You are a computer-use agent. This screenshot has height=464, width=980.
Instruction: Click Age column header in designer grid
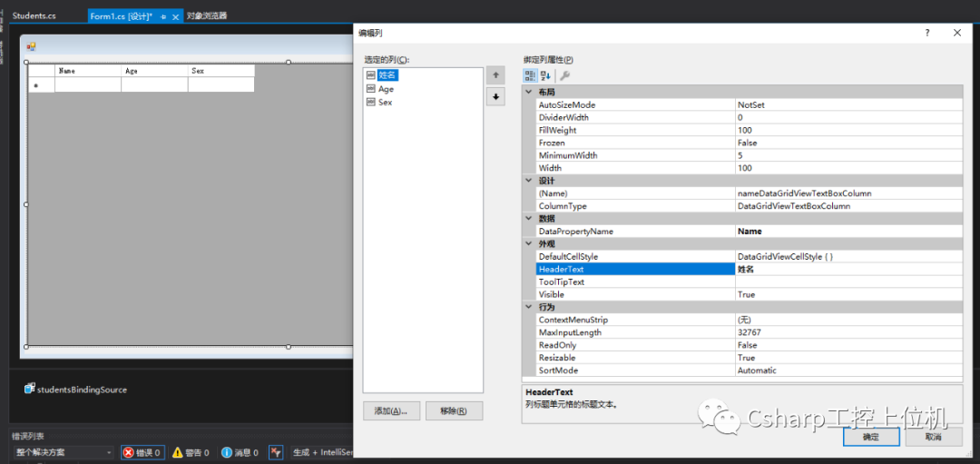[x=154, y=71]
